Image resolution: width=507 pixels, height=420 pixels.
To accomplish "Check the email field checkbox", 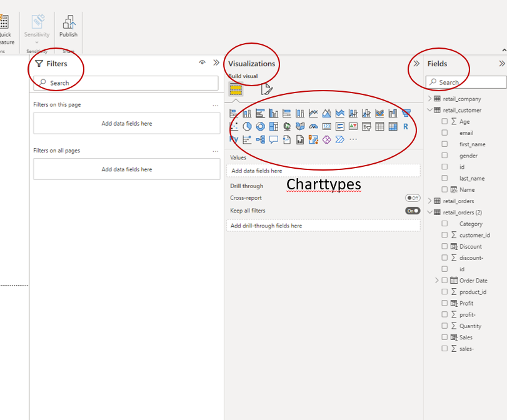I will click(x=444, y=132).
